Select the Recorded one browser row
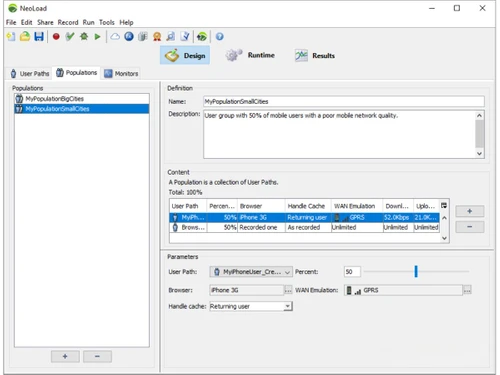Screen dimensions: 500x375 pos(304,227)
